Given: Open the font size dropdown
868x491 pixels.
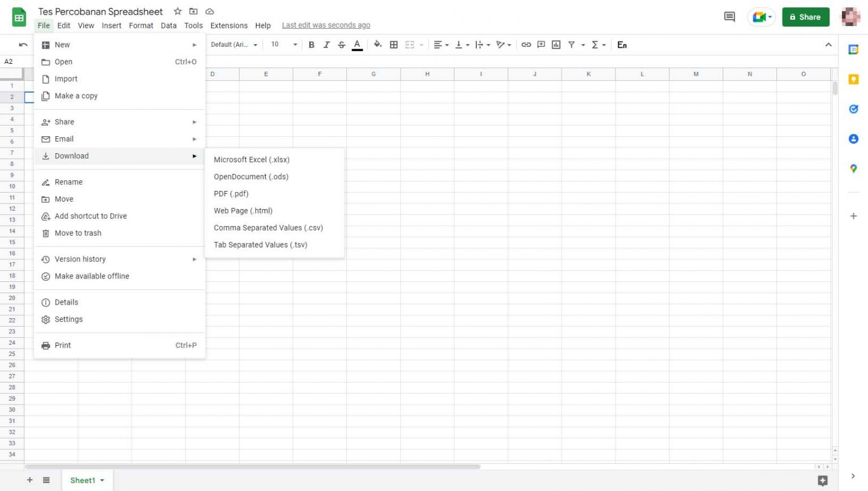Looking at the screenshot, I should coord(294,44).
